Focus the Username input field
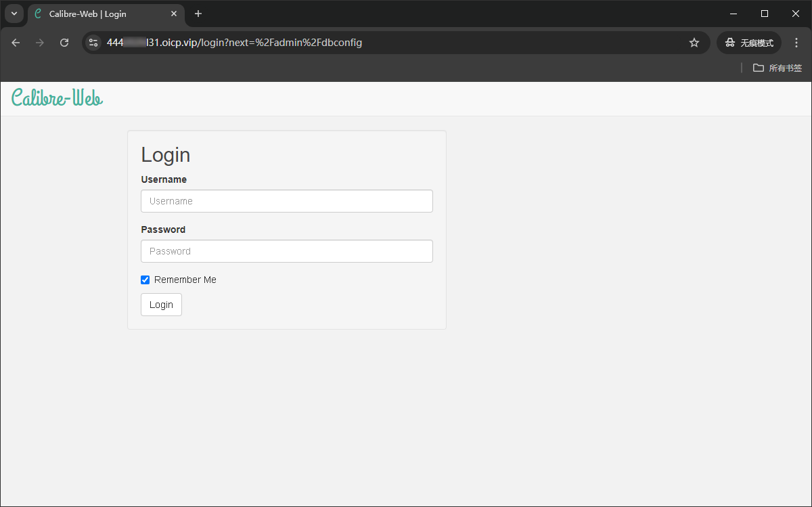This screenshot has height=507, width=812. (x=286, y=201)
